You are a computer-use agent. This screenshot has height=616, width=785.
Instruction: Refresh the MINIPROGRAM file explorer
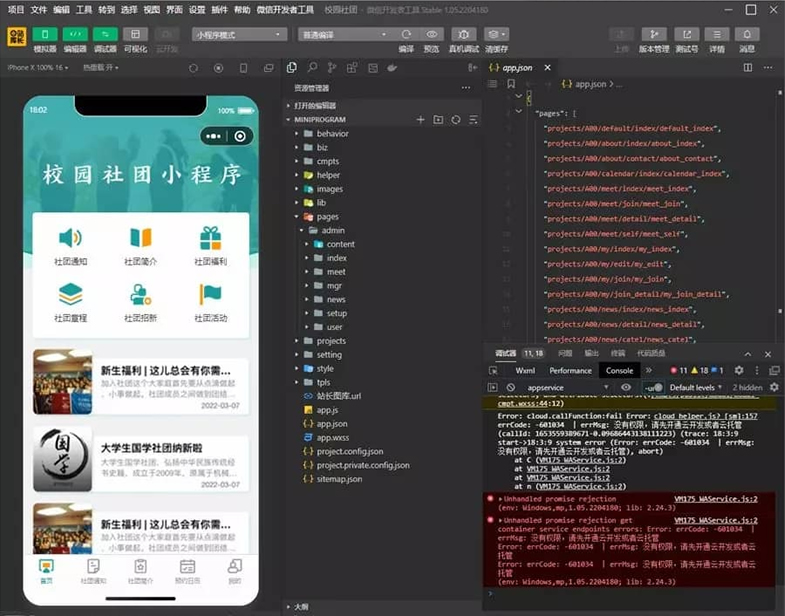[456, 120]
